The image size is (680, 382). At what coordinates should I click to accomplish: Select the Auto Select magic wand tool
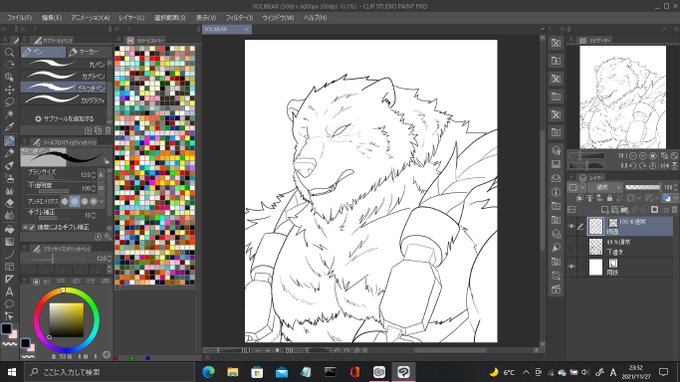click(9, 114)
